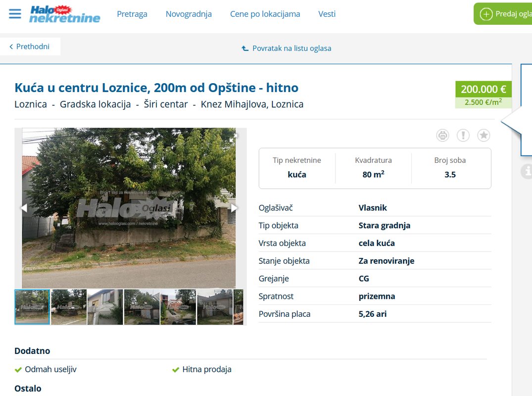This screenshot has width=532, height=396.
Task: Print the listing with printer icon
Action: [442, 136]
